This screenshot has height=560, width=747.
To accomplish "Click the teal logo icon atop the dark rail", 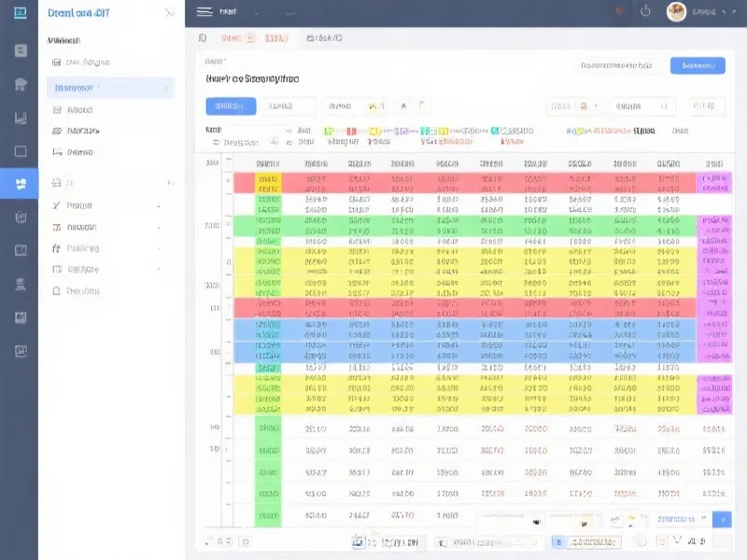I will (x=20, y=12).
